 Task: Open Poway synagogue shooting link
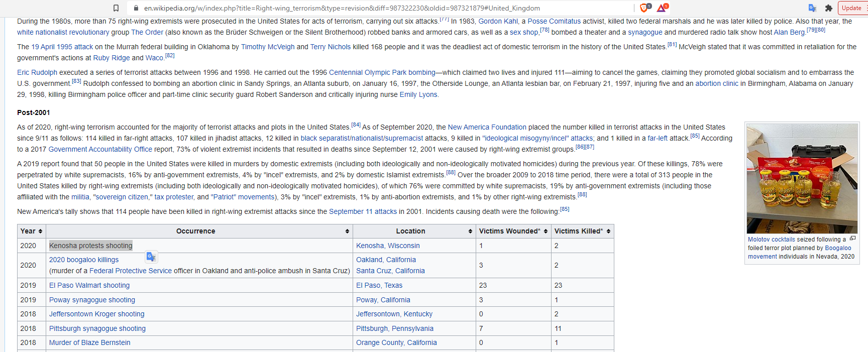click(x=92, y=300)
